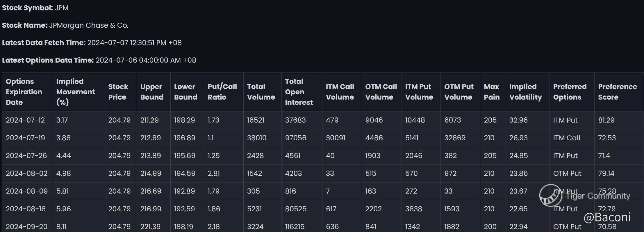Click the 2.81 put/call ratio value
Image resolution: width=644 pixels, height=232 pixels.
coord(213,173)
